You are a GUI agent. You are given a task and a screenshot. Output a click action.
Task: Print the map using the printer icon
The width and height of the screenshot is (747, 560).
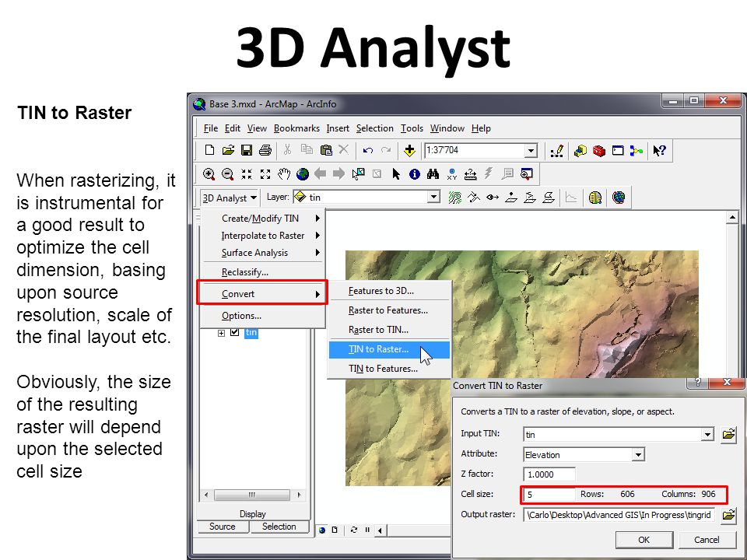tap(265, 150)
